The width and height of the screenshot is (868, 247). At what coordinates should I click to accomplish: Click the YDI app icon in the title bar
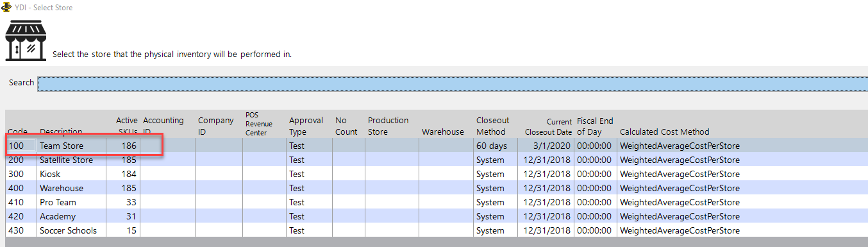pyautogui.click(x=7, y=7)
